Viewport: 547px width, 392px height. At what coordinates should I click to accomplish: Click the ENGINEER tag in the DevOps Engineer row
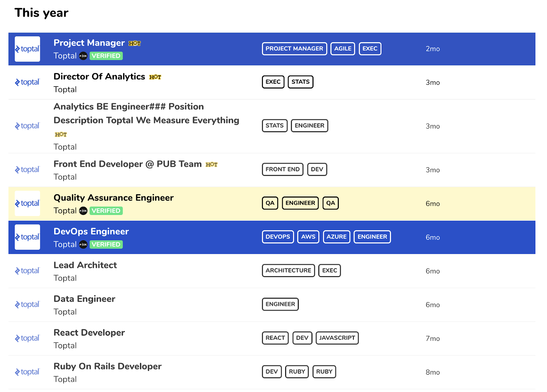tap(372, 237)
